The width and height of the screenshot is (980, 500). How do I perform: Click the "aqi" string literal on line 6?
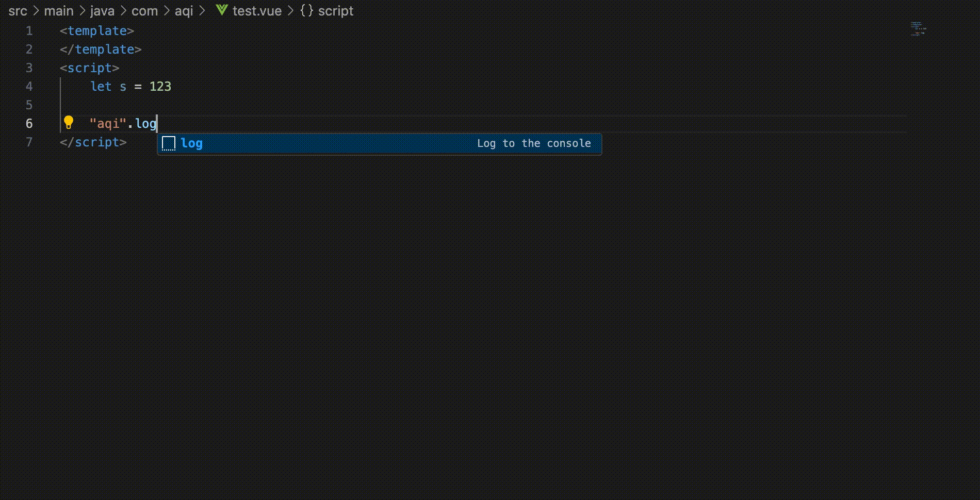pyautogui.click(x=108, y=124)
